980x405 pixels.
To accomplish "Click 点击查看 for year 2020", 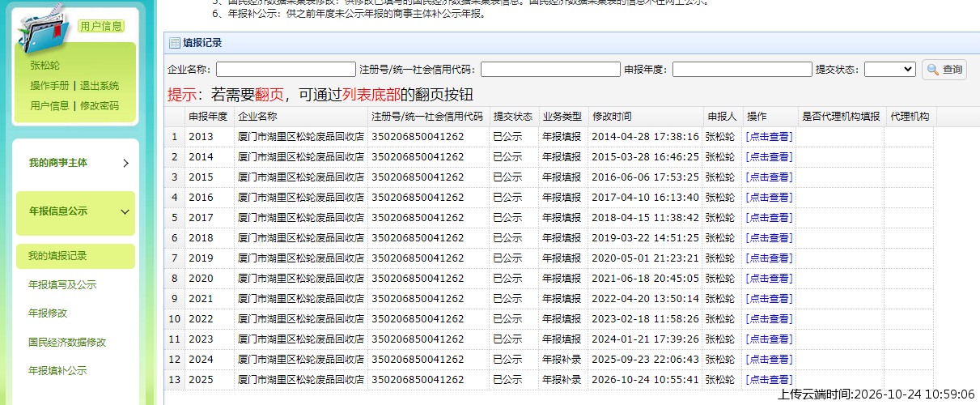I will [x=769, y=279].
